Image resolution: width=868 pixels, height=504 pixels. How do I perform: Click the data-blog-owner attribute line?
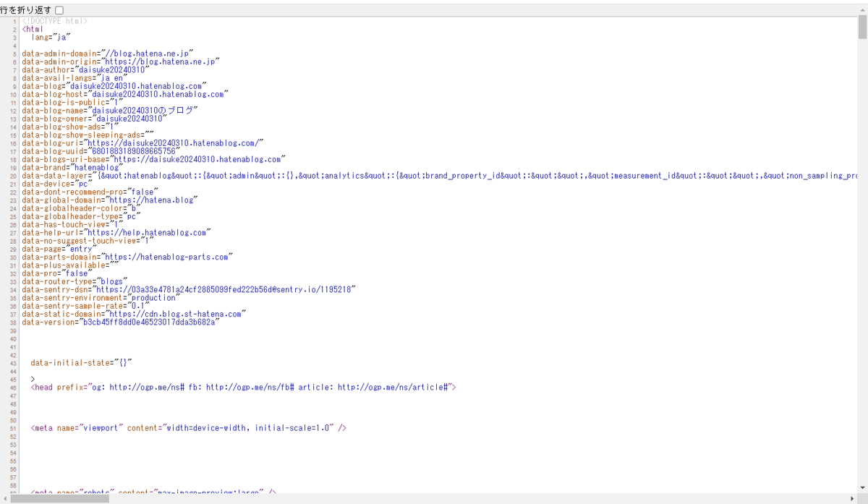[x=94, y=118]
